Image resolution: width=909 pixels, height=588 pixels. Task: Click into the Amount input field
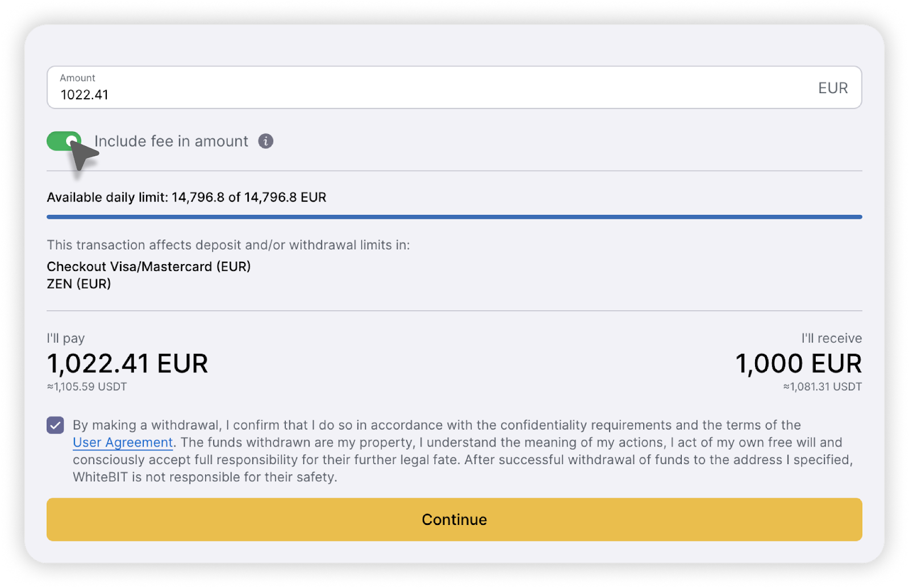tap(454, 87)
